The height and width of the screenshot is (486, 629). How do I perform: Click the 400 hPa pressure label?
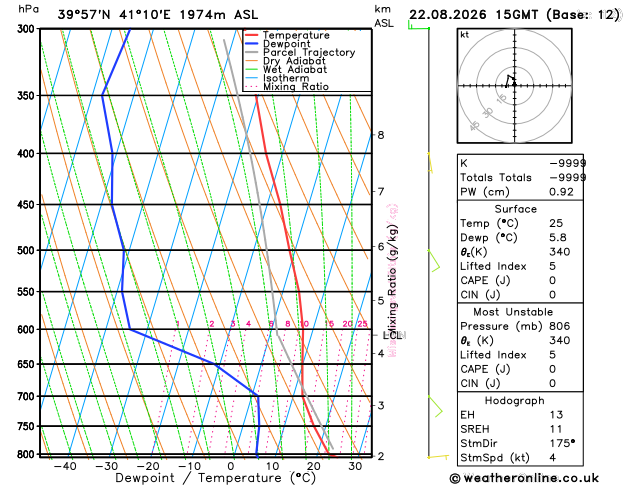click(x=28, y=154)
